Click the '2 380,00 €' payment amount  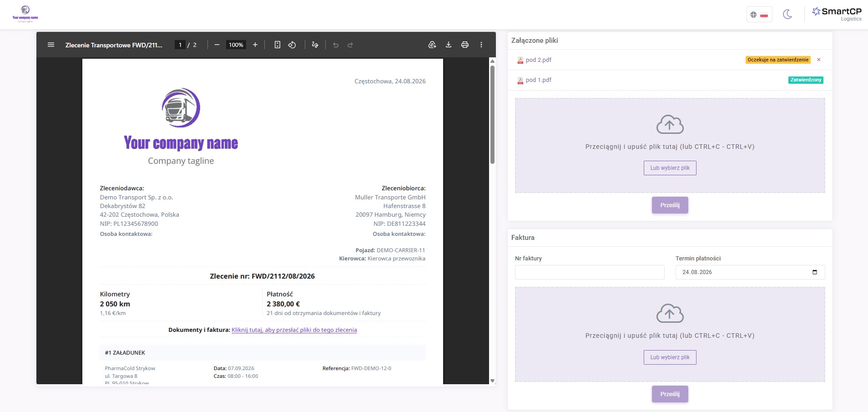(x=283, y=304)
